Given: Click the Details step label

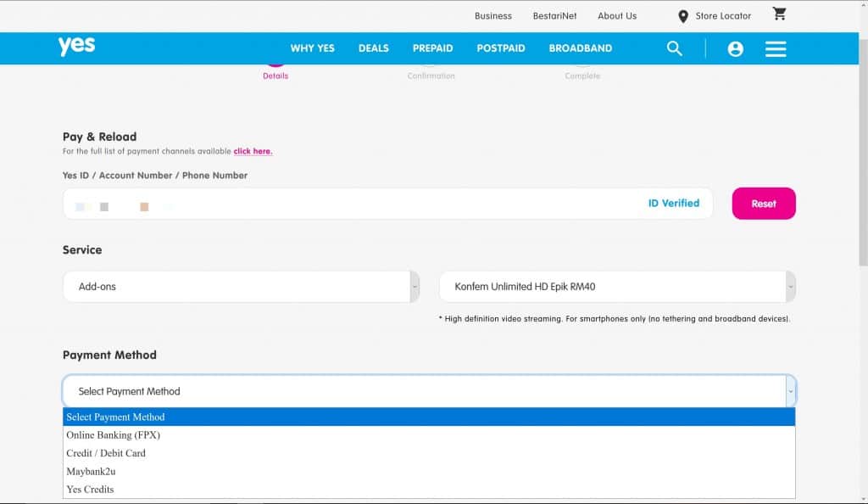Looking at the screenshot, I should pos(275,76).
